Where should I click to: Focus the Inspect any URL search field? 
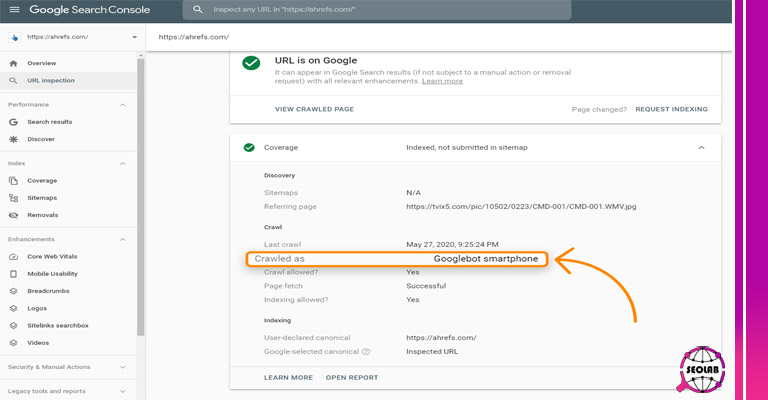pos(377,9)
